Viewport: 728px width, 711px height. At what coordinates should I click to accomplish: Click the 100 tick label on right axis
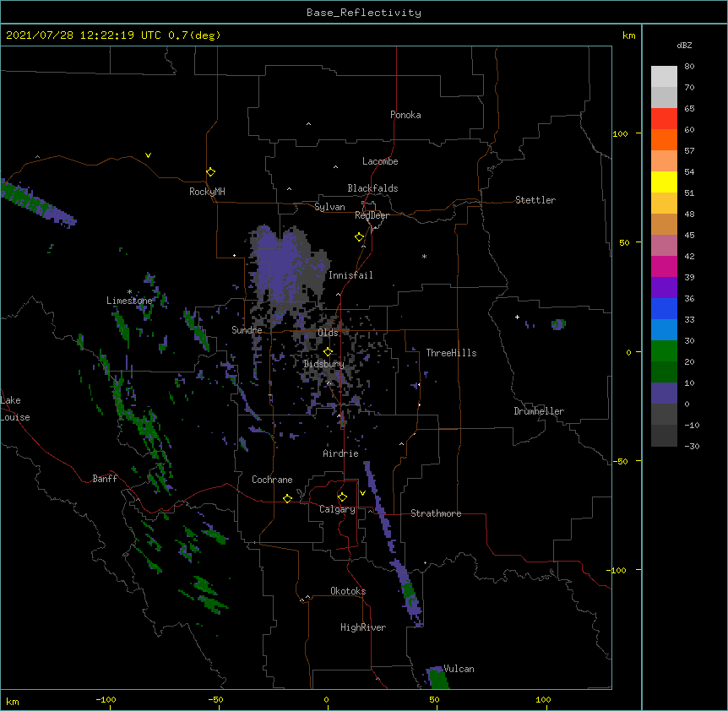pos(620,134)
